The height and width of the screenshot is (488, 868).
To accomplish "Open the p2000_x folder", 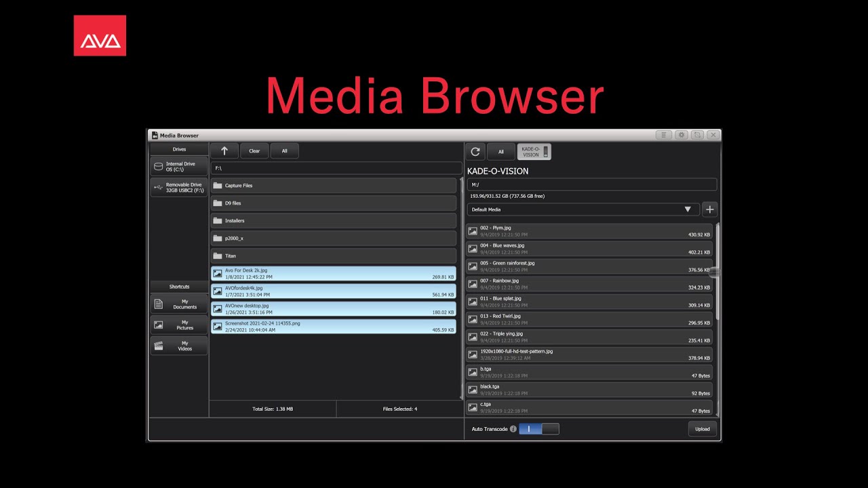I will pos(334,239).
